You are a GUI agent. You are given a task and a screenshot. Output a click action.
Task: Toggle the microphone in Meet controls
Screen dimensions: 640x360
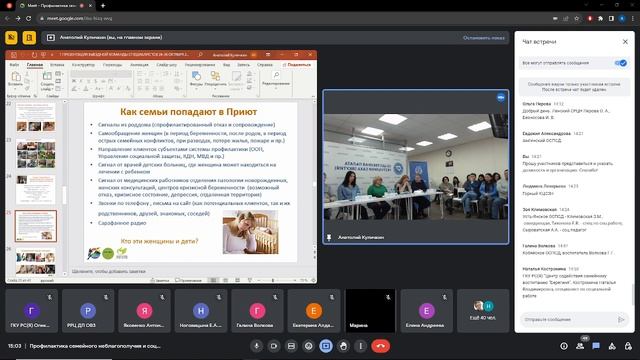(x=256, y=346)
